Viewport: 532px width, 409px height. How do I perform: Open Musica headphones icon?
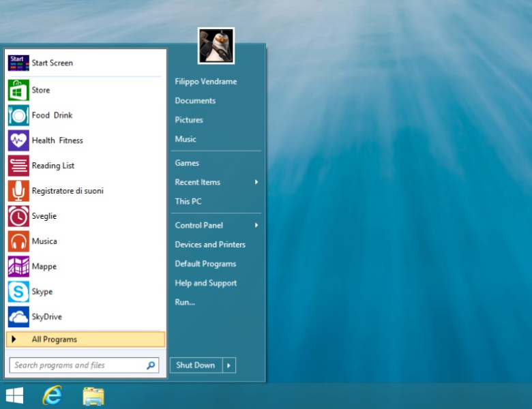click(18, 241)
